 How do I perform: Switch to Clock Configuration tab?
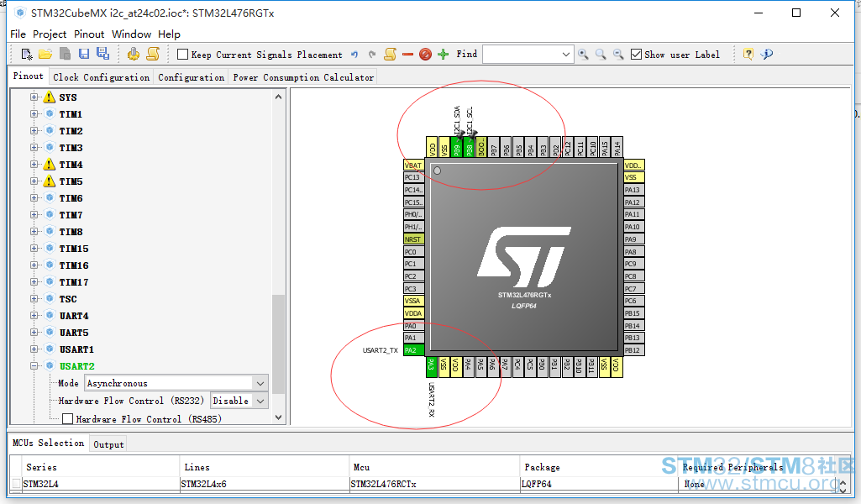click(101, 77)
